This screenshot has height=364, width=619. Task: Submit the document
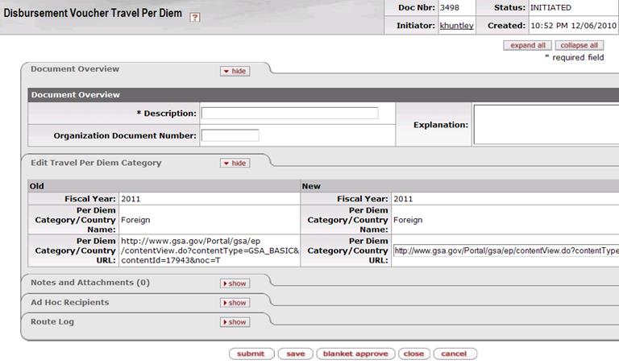(x=251, y=354)
